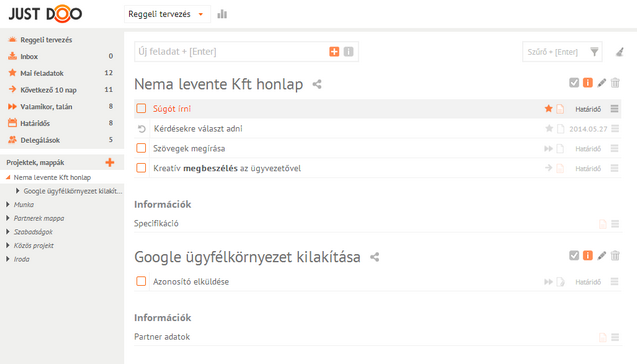Open the statistics bar chart icon

point(222,14)
